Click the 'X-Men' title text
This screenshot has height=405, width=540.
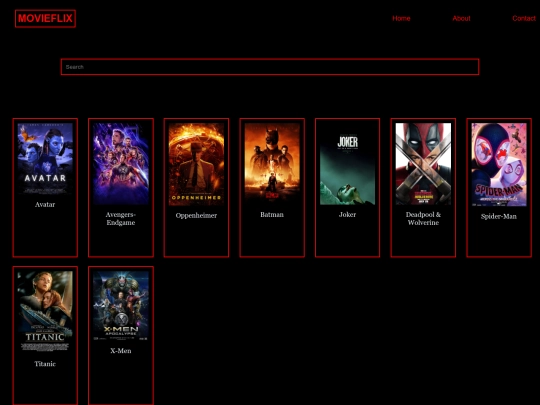pyautogui.click(x=121, y=351)
